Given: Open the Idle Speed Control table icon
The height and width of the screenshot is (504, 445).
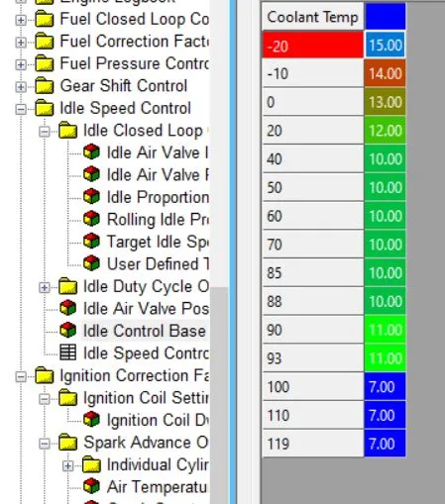Looking at the screenshot, I should click(x=68, y=353).
